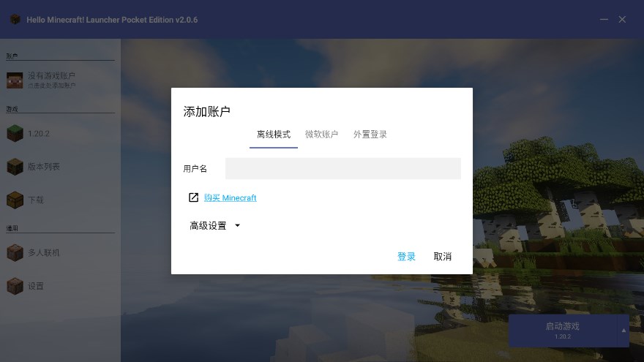Switch to the 微软账户 tab
Viewport: 644px width, 362px height.
321,135
